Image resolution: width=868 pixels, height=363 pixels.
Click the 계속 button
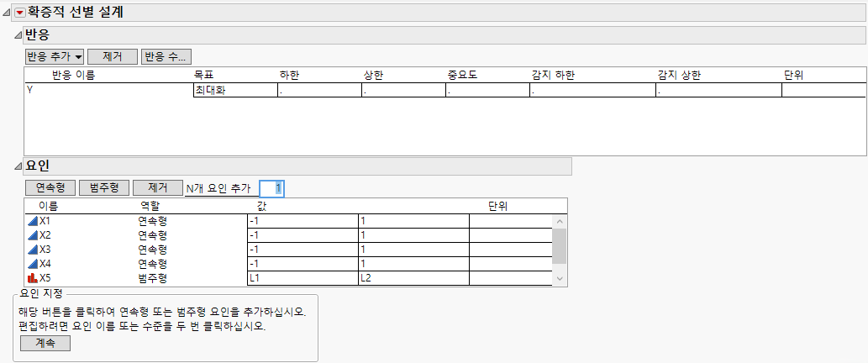click(45, 343)
